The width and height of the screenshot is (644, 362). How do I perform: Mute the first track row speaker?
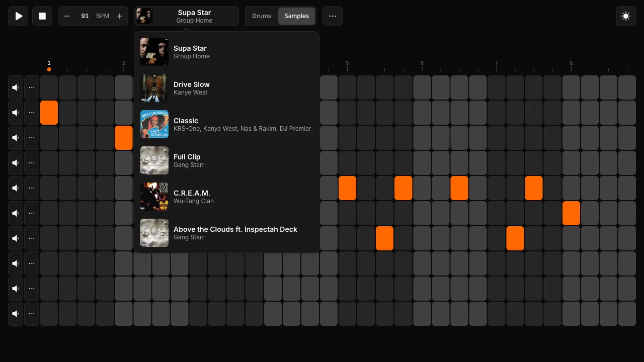[x=16, y=87]
